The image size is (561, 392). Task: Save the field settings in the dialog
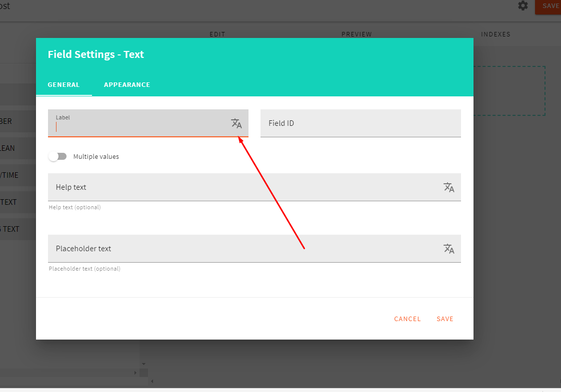(444, 319)
